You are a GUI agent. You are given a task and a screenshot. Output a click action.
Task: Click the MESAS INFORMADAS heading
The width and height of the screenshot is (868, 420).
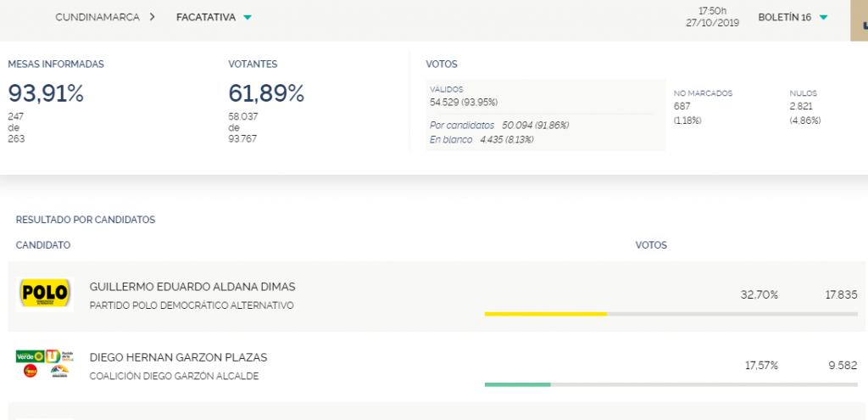(56, 64)
